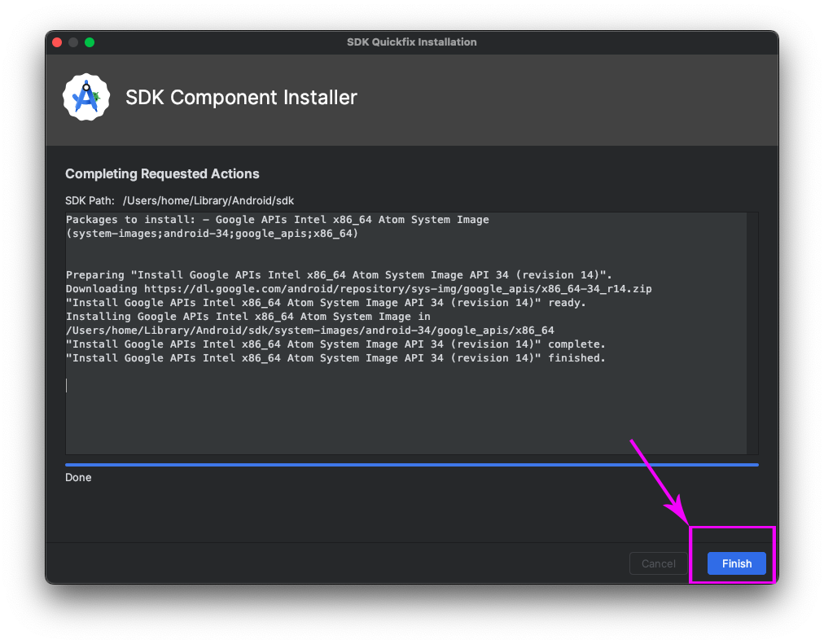Screen dimensions: 824x644
Task: Click the disabled Cancel button
Action: pos(658,563)
